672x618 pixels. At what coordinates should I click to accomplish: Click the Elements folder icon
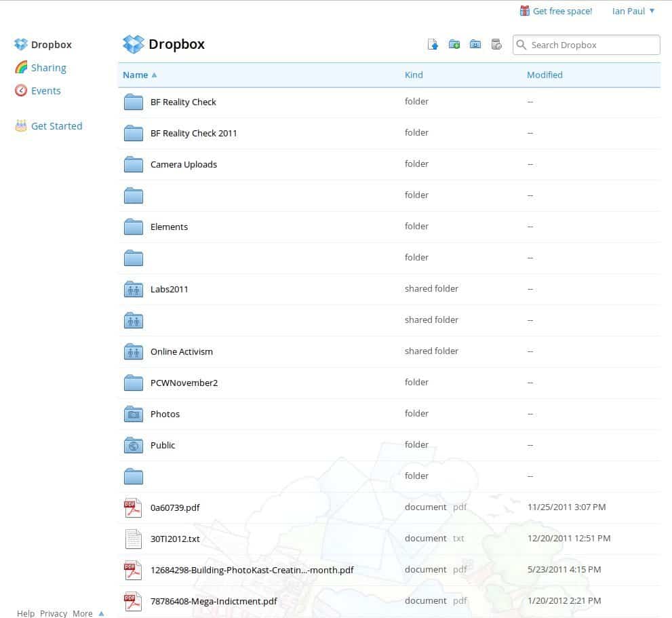pos(134,227)
